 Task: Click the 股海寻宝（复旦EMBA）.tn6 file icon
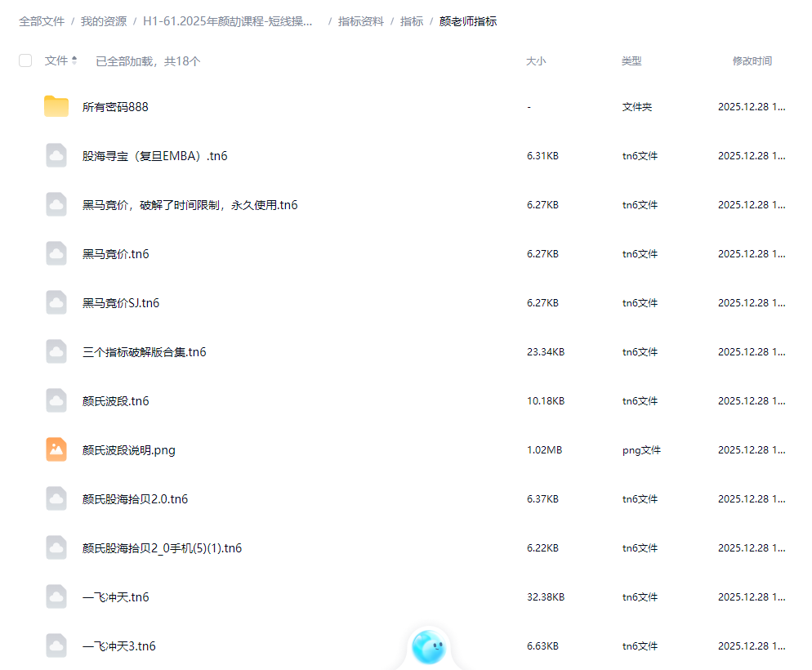click(x=56, y=155)
